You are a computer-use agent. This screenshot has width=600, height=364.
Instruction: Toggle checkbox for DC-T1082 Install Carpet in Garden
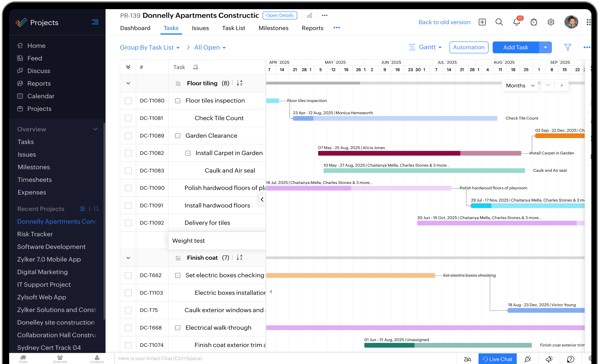(x=128, y=153)
